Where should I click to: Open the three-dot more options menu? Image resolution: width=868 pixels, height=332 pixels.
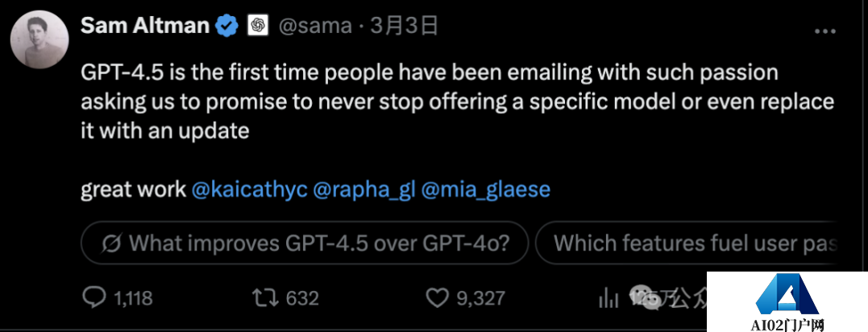click(x=825, y=31)
